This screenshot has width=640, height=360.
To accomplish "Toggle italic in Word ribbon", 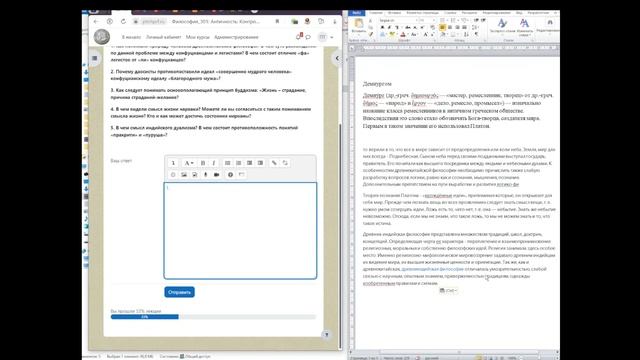I will 389,27.
